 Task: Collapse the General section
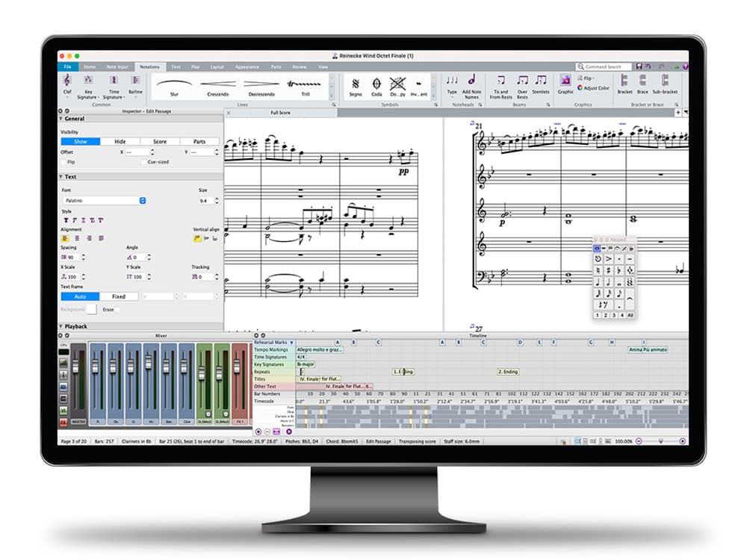pos(61,119)
